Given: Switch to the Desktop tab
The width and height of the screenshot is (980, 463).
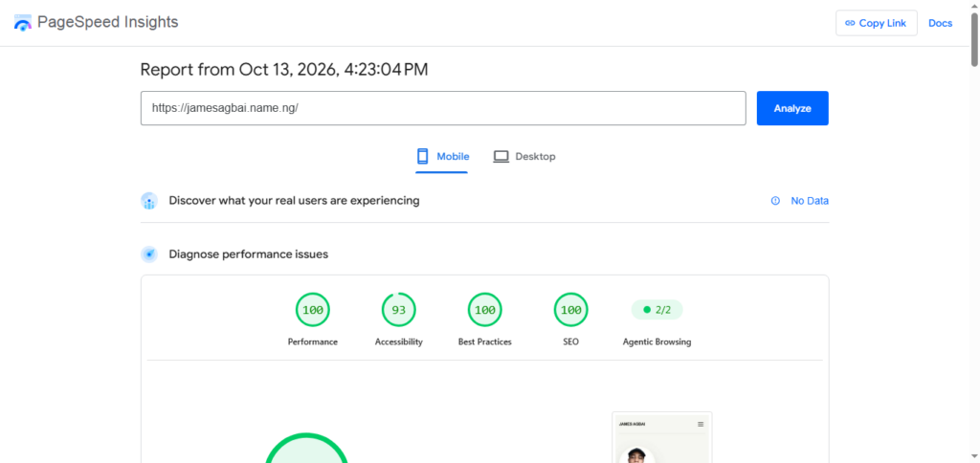Looking at the screenshot, I should pyautogui.click(x=523, y=156).
